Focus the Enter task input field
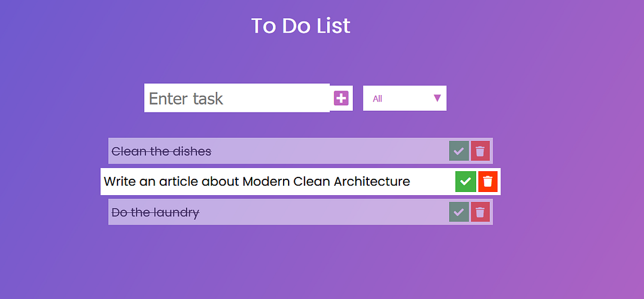644x299 pixels. coord(237,98)
